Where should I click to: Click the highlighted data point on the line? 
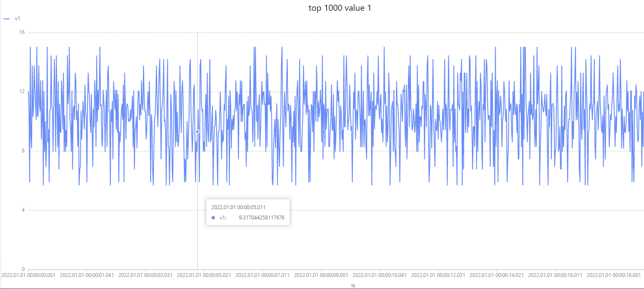point(197,131)
